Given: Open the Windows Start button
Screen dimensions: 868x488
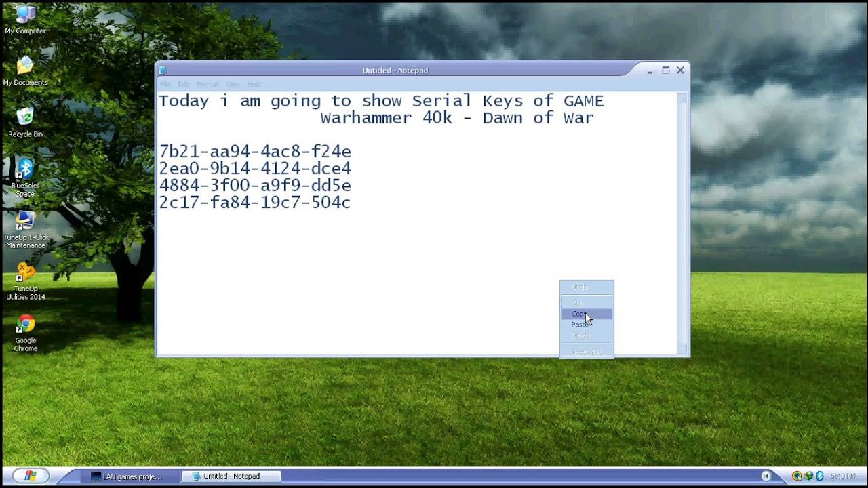Looking at the screenshot, I should [30, 476].
